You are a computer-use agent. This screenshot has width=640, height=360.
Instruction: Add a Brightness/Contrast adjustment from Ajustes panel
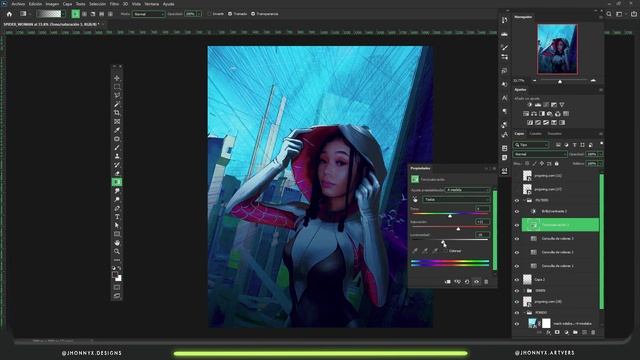(x=530, y=105)
